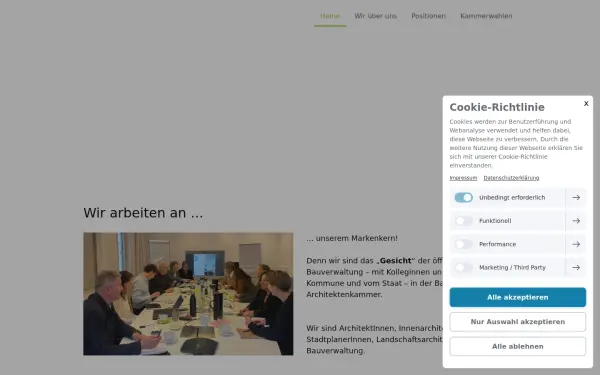Enable the Performance cookie switch

coord(463,244)
